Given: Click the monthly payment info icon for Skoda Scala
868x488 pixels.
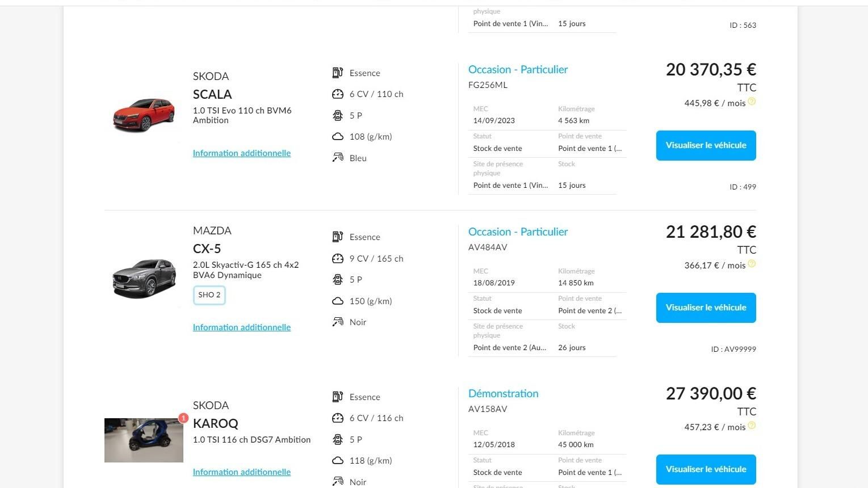Looking at the screenshot, I should click(x=752, y=102).
